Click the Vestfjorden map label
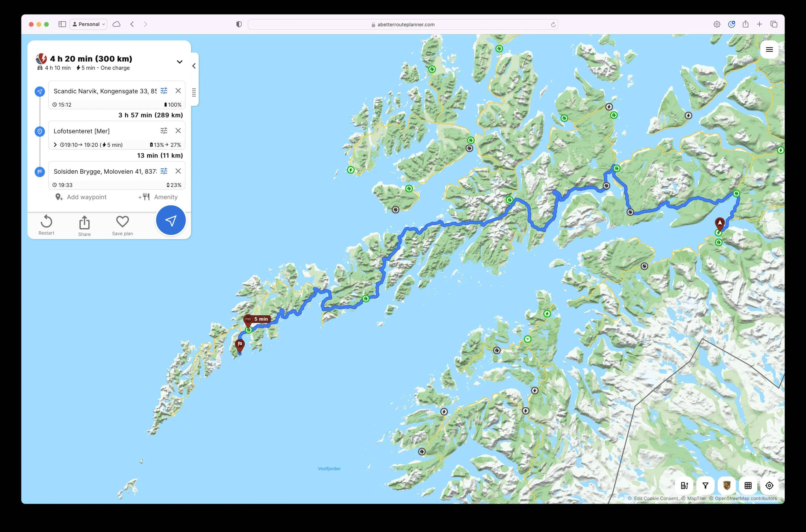Image resolution: width=806 pixels, height=532 pixels. coord(329,469)
